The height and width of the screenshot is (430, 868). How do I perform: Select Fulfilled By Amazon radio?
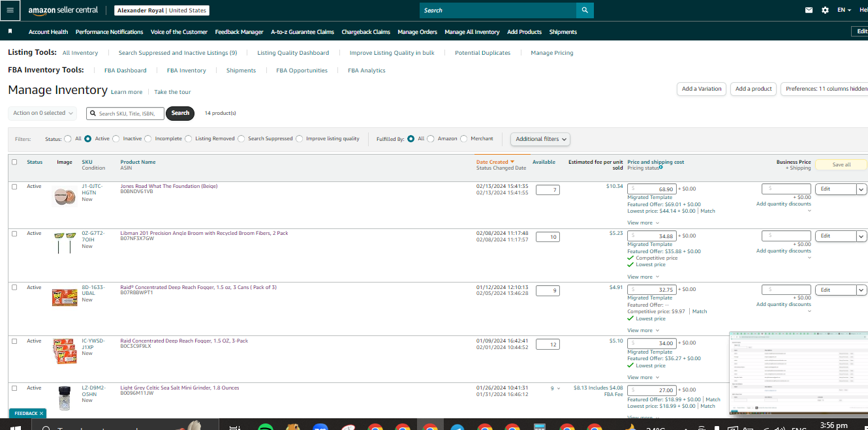tap(431, 138)
